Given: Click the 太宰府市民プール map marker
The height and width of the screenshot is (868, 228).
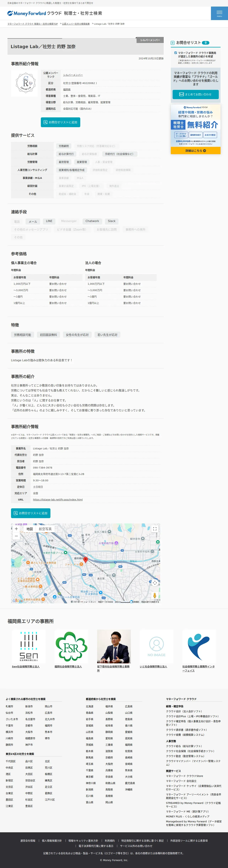Looking at the screenshot, I should (65, 553).
